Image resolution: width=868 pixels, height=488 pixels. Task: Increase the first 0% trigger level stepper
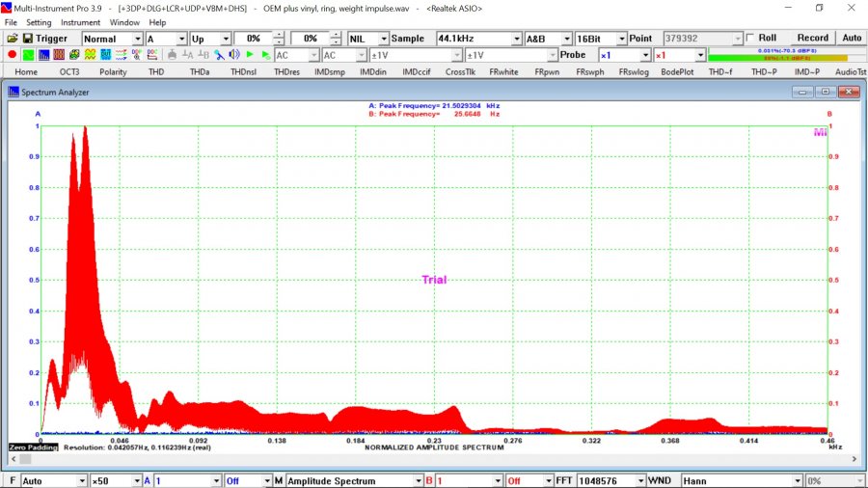279,35
